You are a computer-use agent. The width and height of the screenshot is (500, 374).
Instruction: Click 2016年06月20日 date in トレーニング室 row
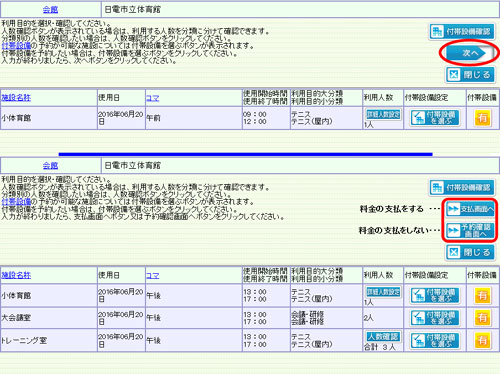(x=121, y=340)
